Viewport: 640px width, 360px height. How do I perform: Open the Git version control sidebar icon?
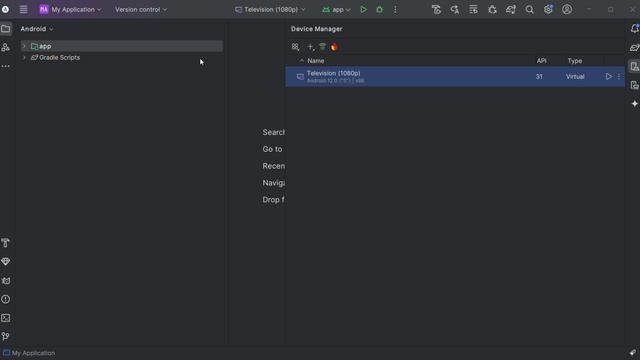[6, 336]
